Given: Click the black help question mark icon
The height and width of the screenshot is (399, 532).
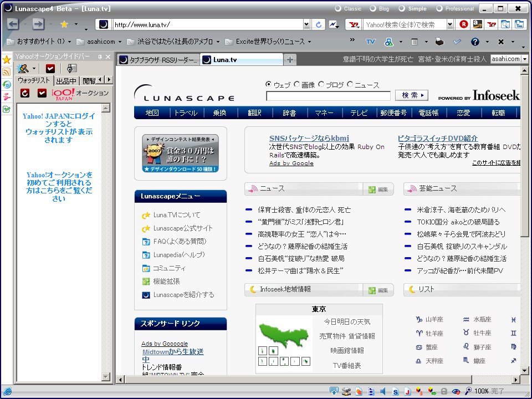Looking at the screenshot, I should coord(475,42).
